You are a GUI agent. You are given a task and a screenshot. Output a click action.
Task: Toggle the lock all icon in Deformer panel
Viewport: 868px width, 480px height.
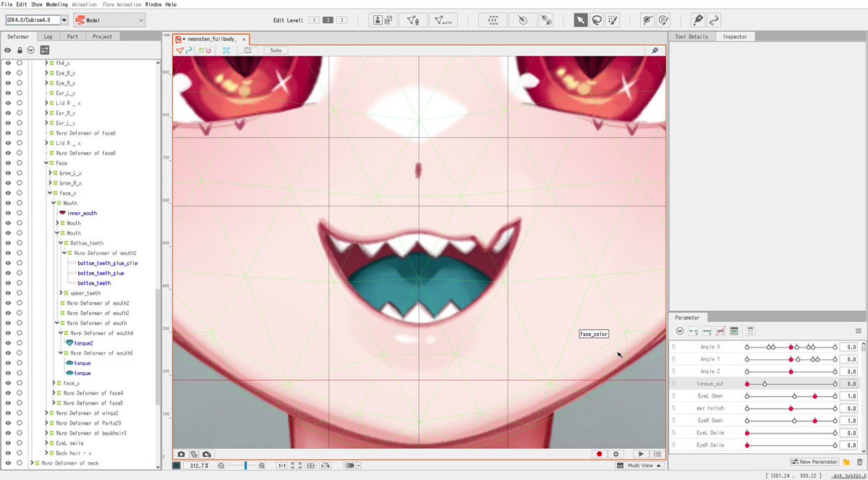20,50
